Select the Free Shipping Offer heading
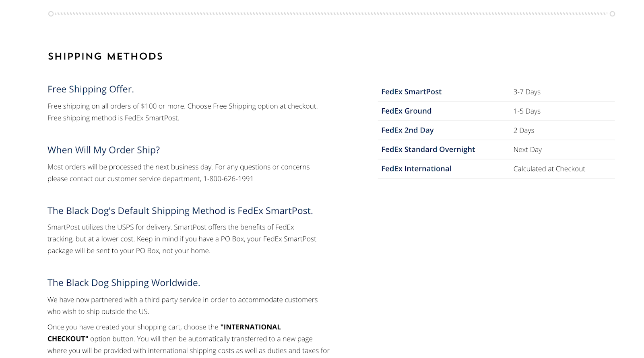The width and height of the screenshot is (644, 358). pyautogui.click(x=91, y=89)
